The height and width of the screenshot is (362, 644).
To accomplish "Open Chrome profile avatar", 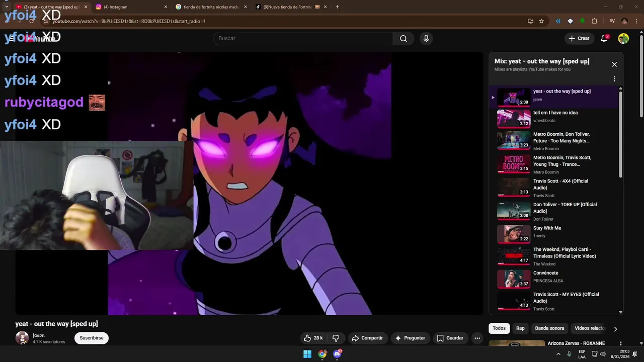I will tap(624, 21).
